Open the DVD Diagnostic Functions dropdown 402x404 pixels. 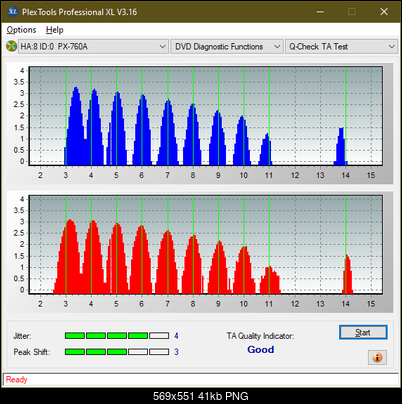click(227, 47)
